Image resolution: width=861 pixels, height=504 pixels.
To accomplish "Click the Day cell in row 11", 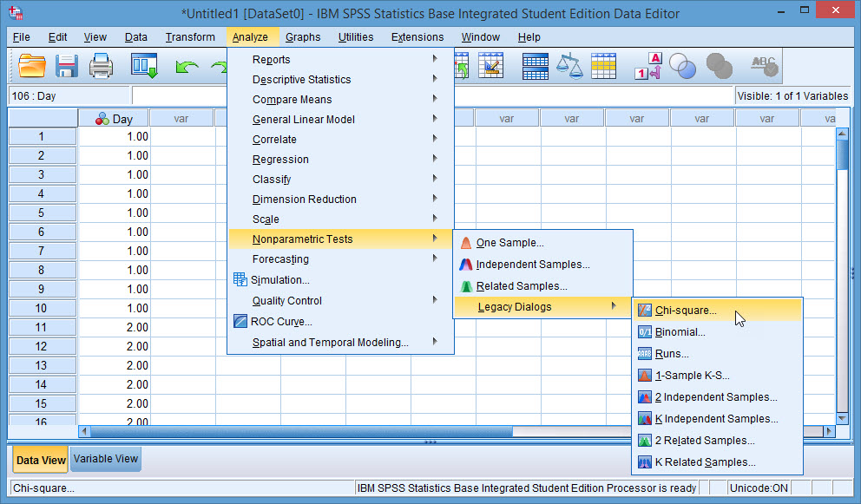I will (x=115, y=327).
